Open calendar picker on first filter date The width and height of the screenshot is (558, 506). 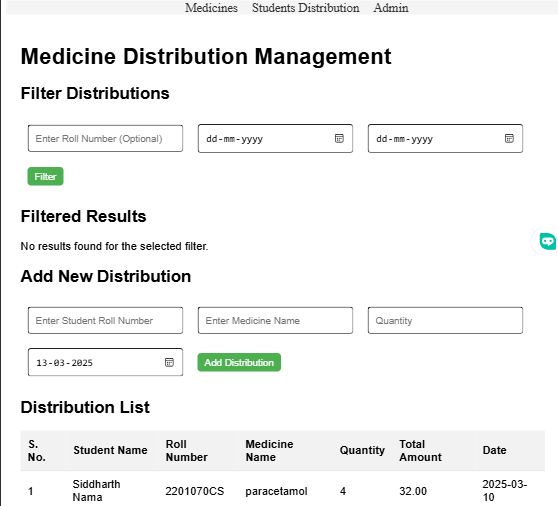(x=339, y=138)
